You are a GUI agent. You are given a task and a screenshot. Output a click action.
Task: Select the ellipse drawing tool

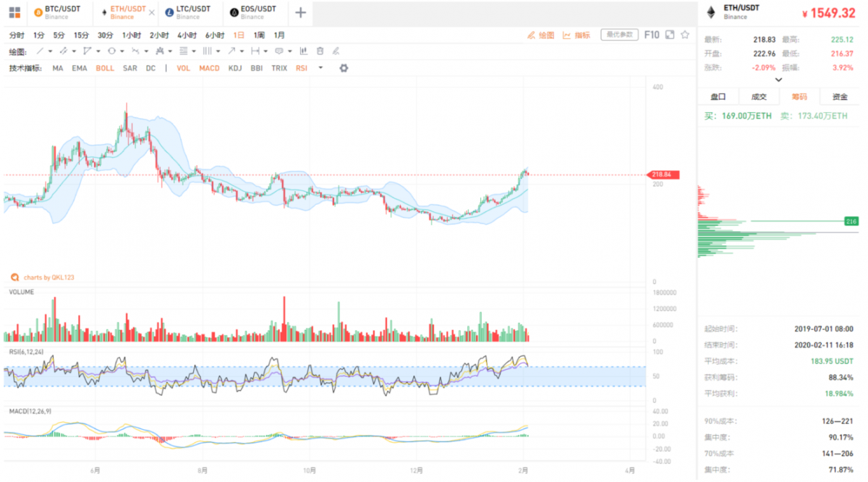111,51
